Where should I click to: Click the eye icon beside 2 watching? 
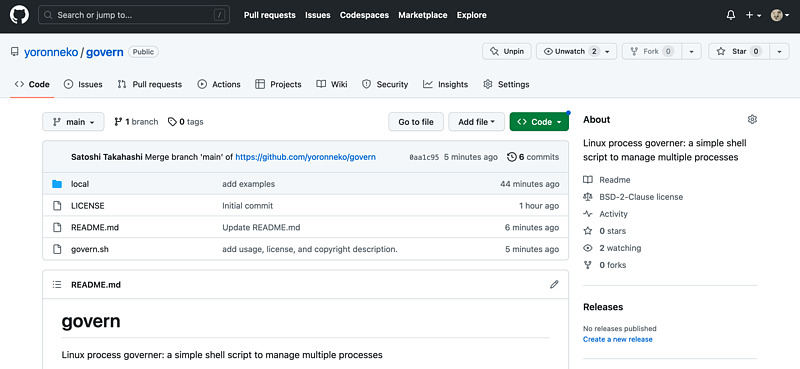click(588, 248)
